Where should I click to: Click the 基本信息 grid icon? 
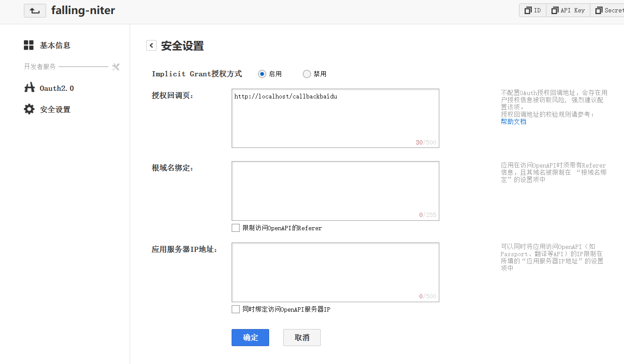point(29,45)
